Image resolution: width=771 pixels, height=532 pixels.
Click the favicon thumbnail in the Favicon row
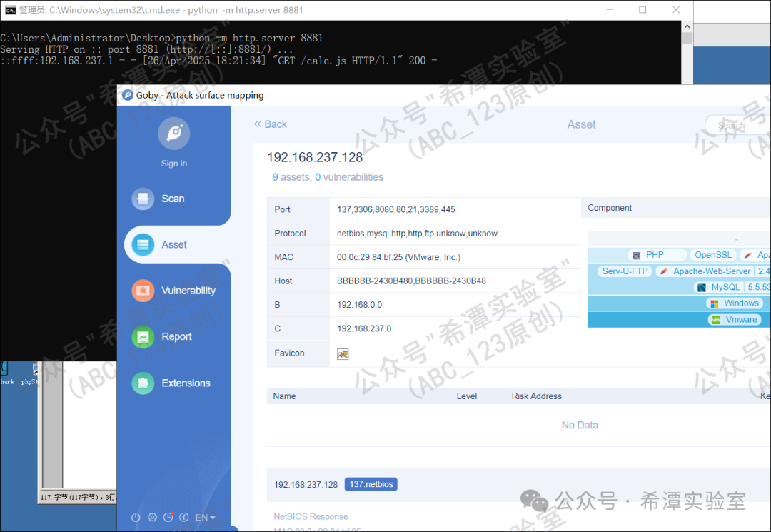(343, 354)
